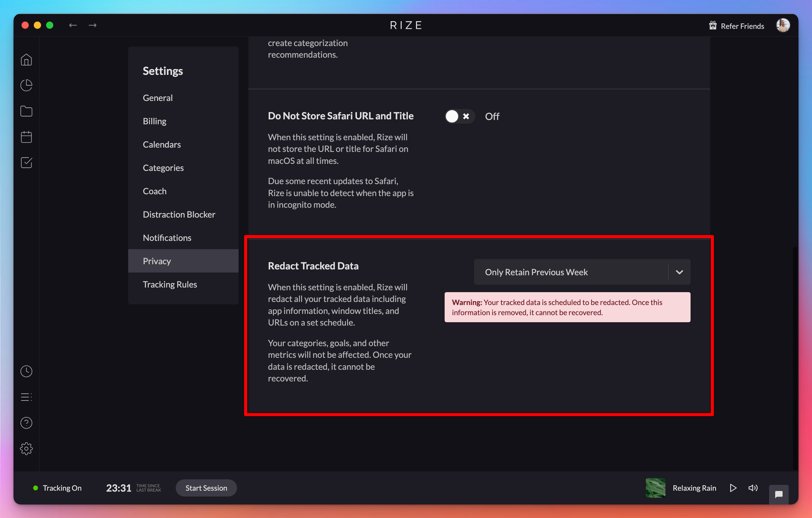This screenshot has width=812, height=518.
Task: Open the user profile avatar
Action: [783, 25]
